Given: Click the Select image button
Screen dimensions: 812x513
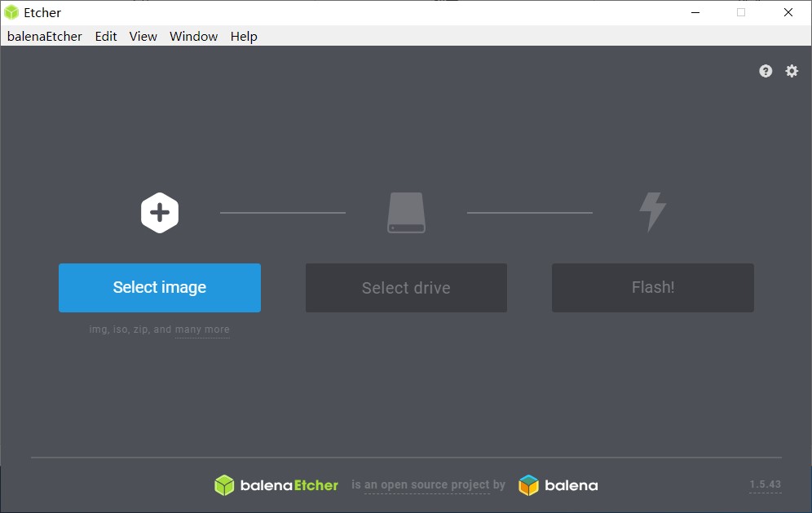Looking at the screenshot, I should pos(160,288).
